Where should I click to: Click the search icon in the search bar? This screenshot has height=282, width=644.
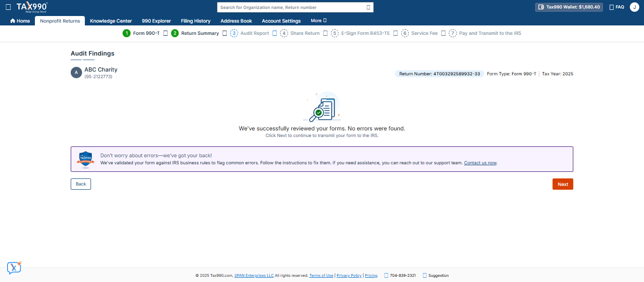pyautogui.click(x=368, y=8)
